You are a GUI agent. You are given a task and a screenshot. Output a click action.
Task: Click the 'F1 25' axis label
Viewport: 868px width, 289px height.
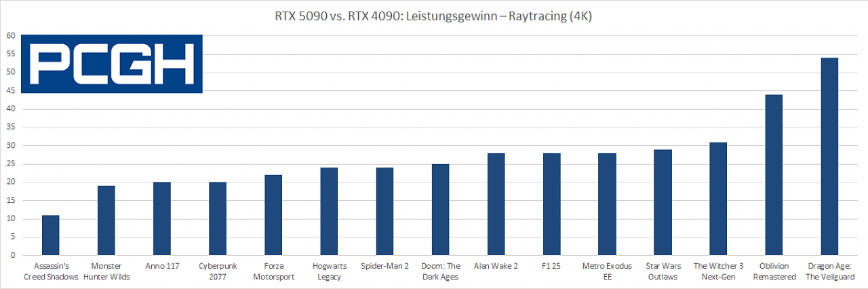point(551,266)
